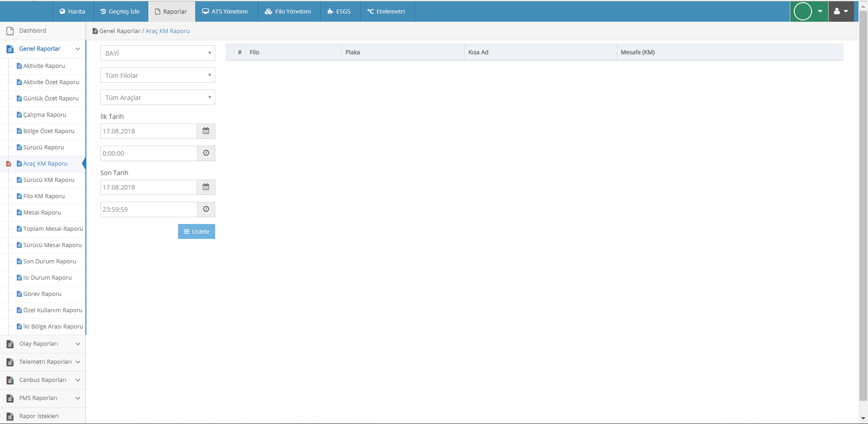Expand the FMS Raporları chevron

click(78, 398)
